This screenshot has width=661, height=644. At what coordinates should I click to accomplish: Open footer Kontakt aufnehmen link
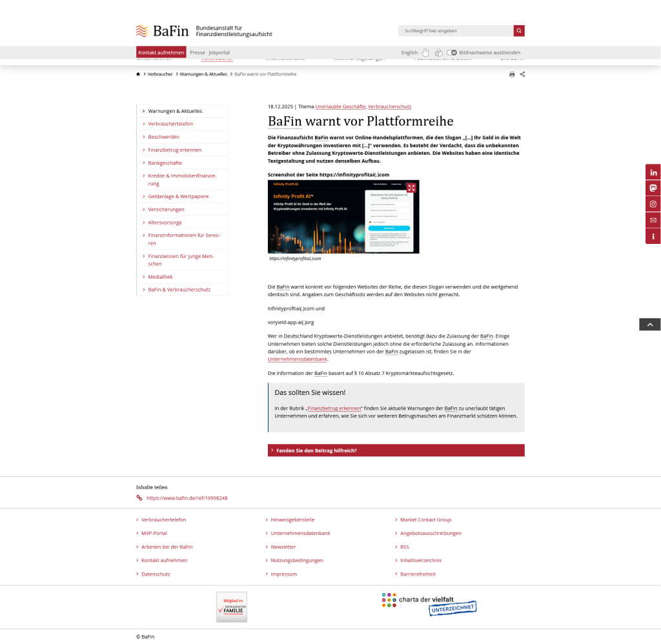164,560
